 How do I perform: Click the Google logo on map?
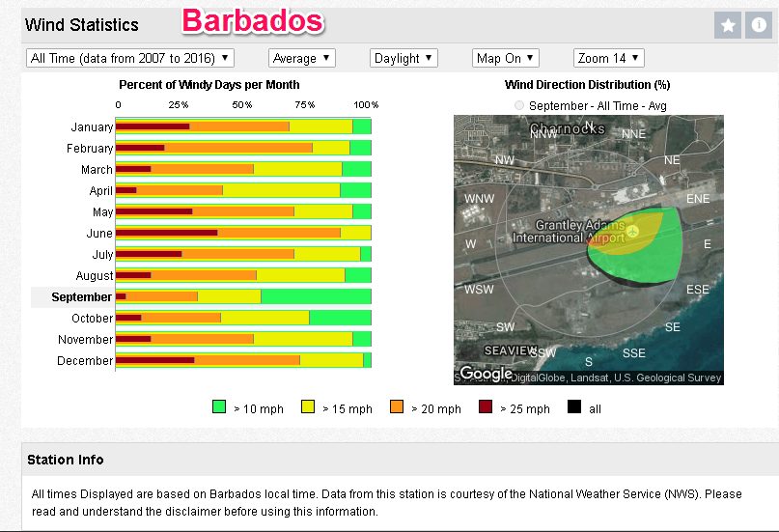coord(486,374)
